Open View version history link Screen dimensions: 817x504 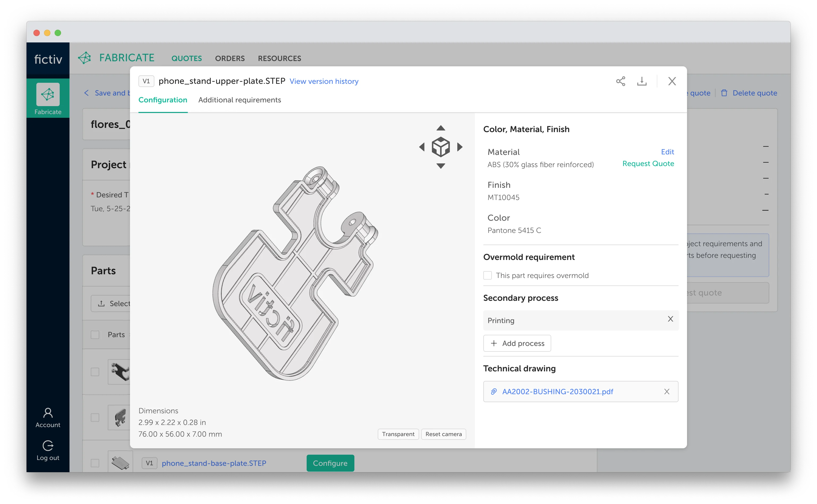(x=324, y=81)
